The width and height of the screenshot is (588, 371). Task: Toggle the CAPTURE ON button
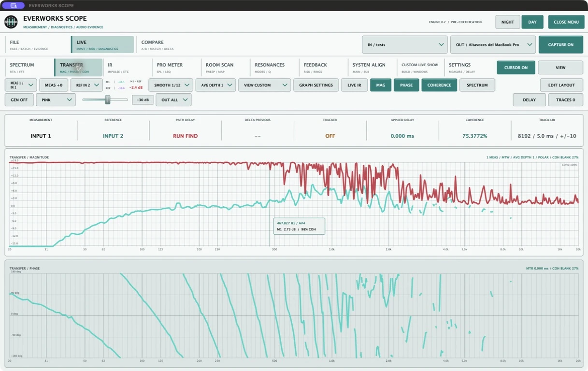click(561, 44)
